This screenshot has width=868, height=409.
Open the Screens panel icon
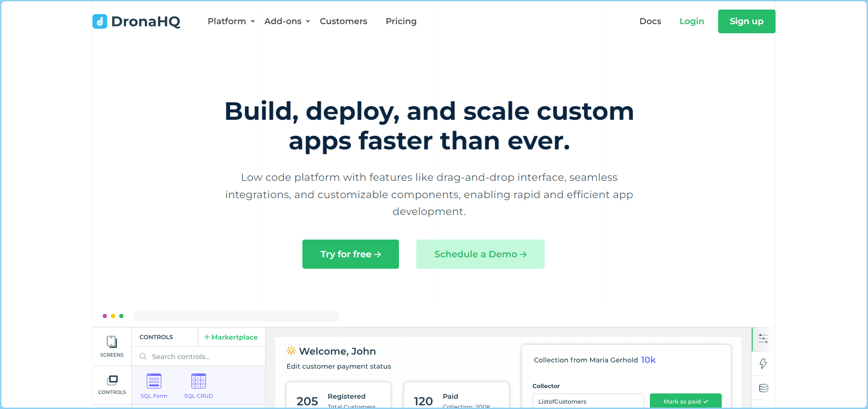(x=112, y=342)
